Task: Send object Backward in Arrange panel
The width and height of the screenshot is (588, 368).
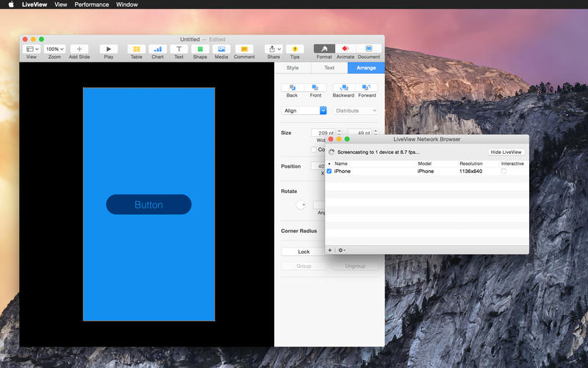Action: coord(343,88)
